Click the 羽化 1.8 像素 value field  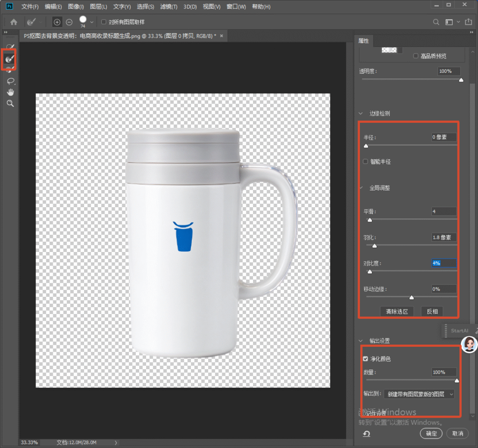coord(444,237)
